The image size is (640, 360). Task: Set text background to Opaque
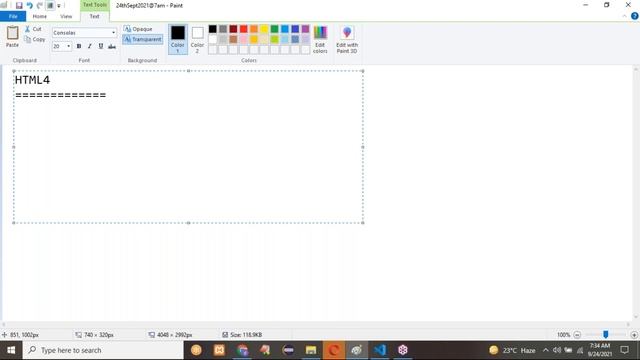[x=138, y=29]
